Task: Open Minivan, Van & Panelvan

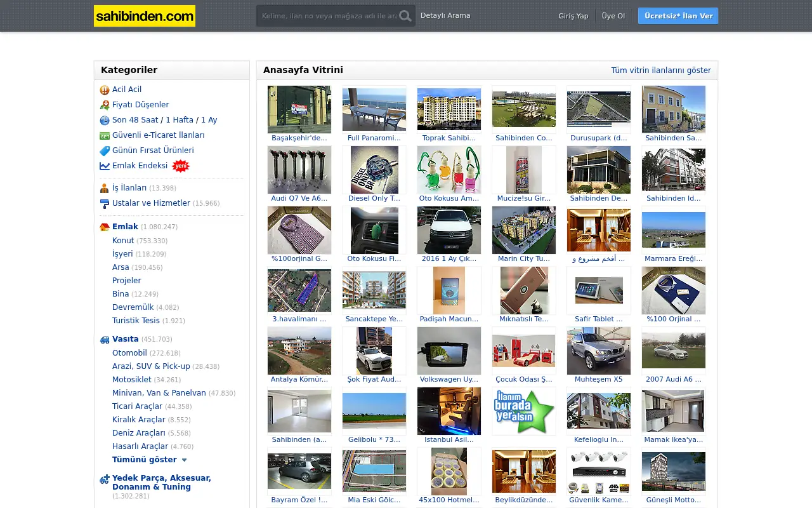Action: point(159,393)
